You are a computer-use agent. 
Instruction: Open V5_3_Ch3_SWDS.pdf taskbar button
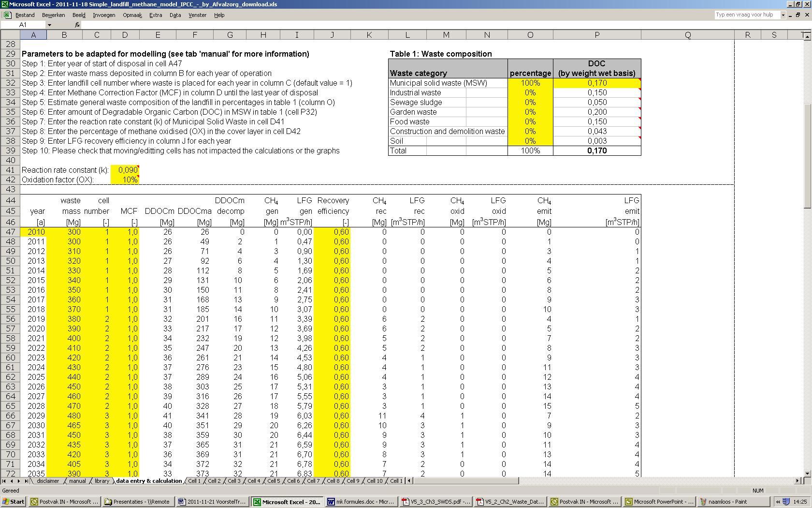[436, 502]
